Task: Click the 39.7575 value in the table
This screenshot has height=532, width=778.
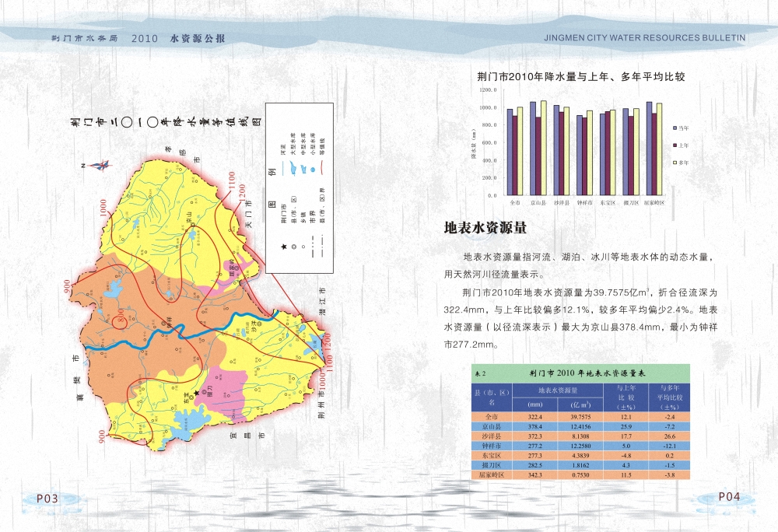Action: pyautogui.click(x=580, y=418)
